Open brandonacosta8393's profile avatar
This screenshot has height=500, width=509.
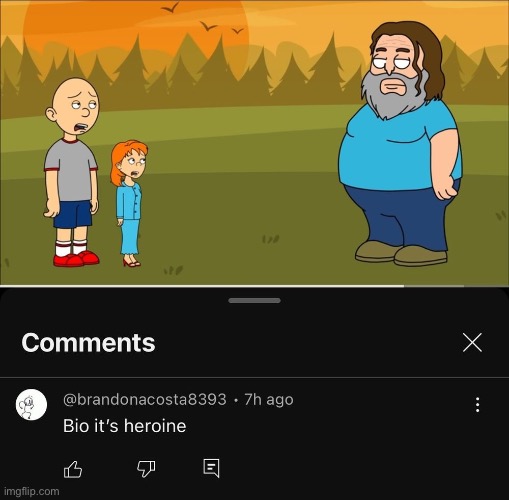(x=31, y=404)
